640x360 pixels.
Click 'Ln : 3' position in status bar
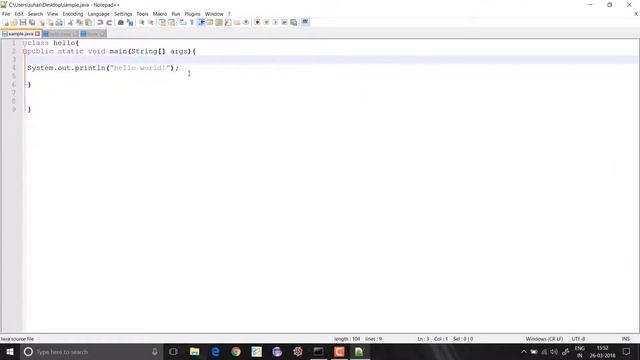423,339
